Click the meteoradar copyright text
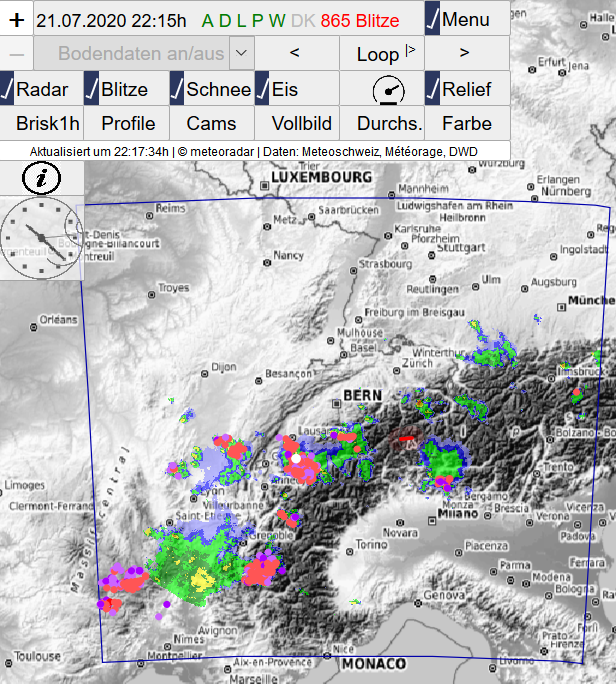The width and height of the screenshot is (616, 684). pos(216,152)
